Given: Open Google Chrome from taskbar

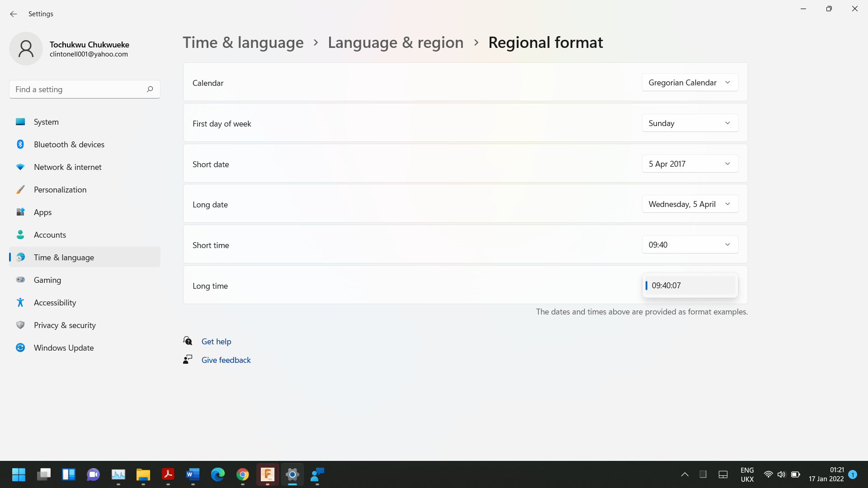Looking at the screenshot, I should pyautogui.click(x=243, y=474).
